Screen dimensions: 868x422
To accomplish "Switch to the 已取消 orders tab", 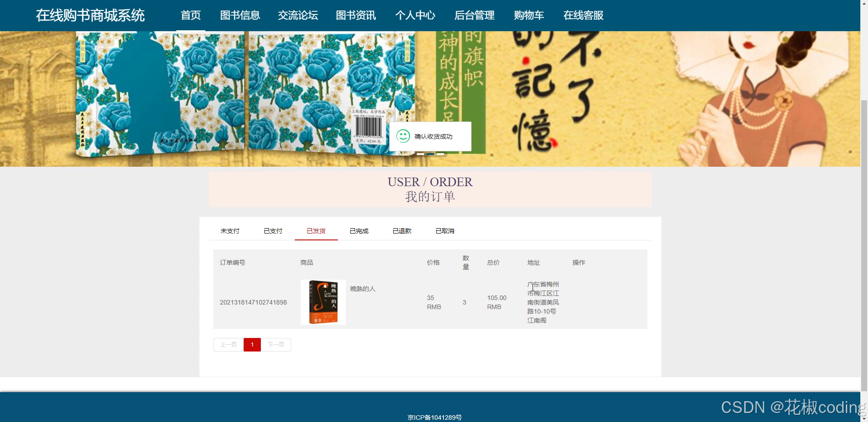I will point(445,231).
